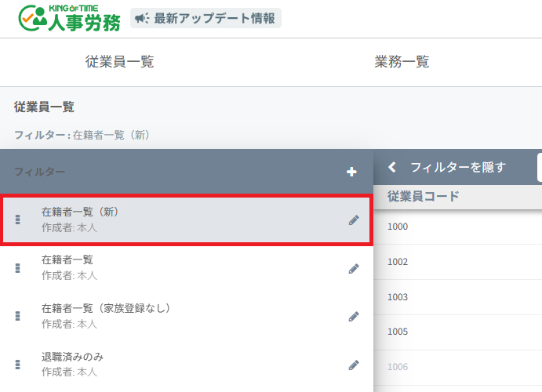Viewport: 542px width, 392px height.
Task: Click drag handle of 在籍者一覧（家族登録なし）
Action: click(17, 316)
